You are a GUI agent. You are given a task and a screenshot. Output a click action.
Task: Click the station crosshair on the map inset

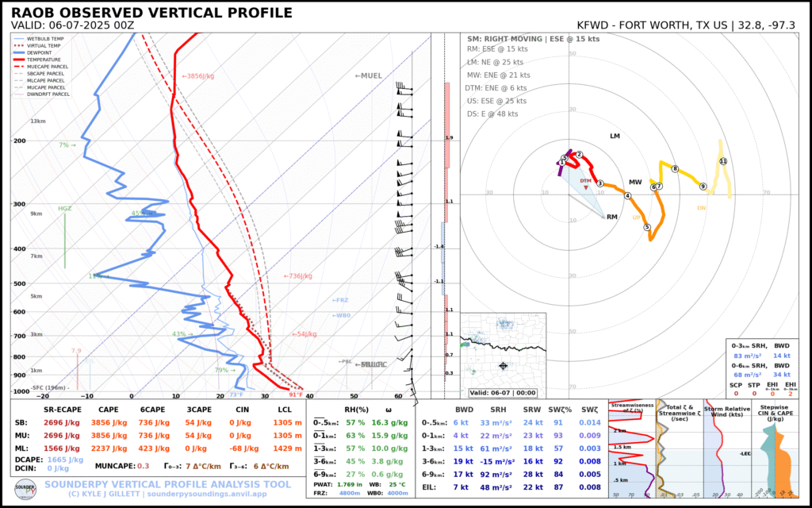tap(504, 366)
